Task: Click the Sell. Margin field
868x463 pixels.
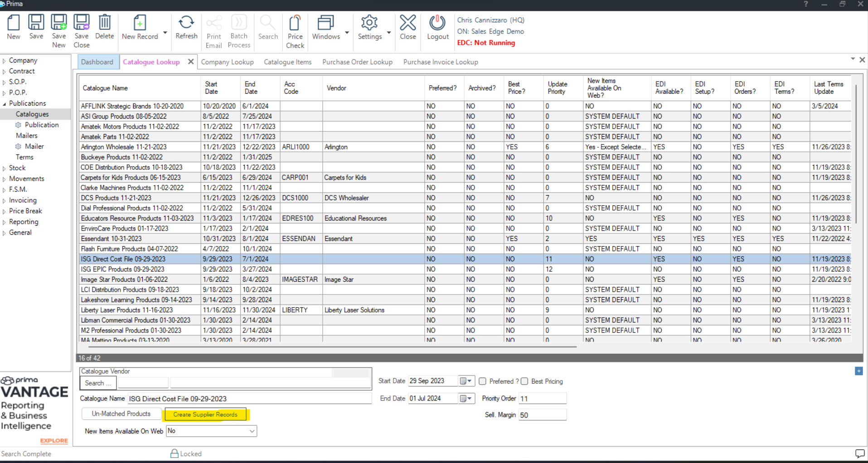Action: (543, 415)
